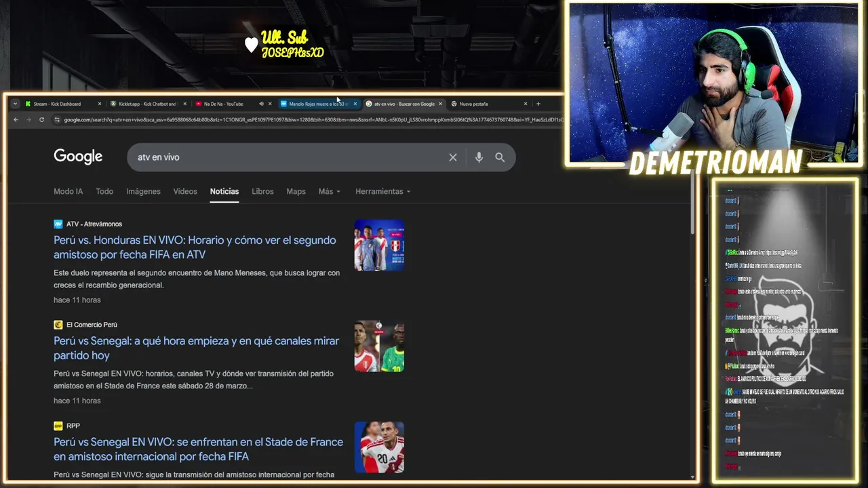Open the El Comercio Perú vs Senegal thumbnail
Screen dimensions: 868x488
click(x=379, y=346)
